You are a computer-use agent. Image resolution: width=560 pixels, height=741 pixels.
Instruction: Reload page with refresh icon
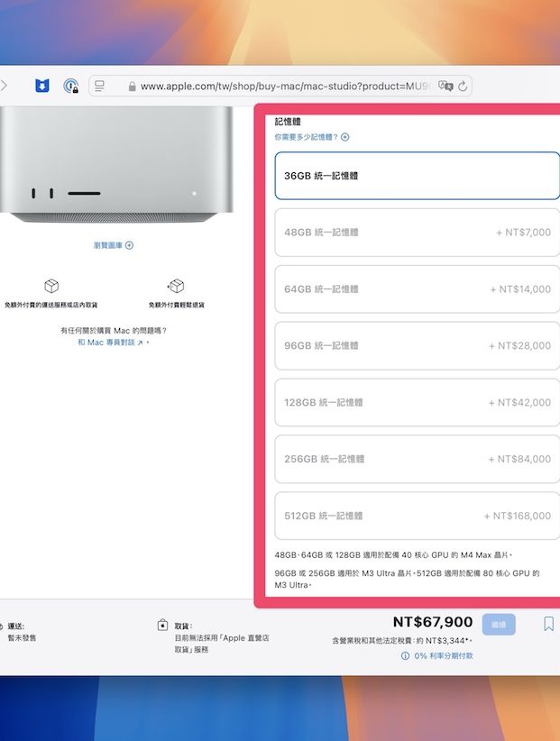click(463, 86)
